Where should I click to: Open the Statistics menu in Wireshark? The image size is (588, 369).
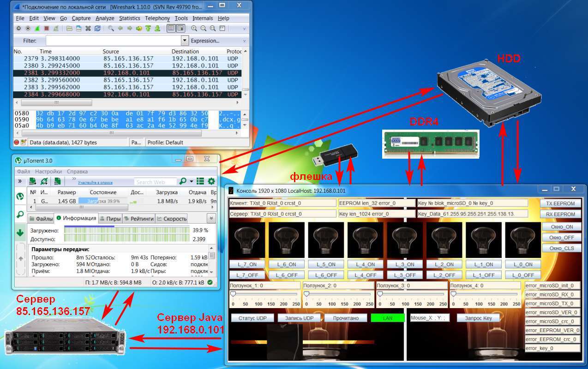click(x=129, y=18)
